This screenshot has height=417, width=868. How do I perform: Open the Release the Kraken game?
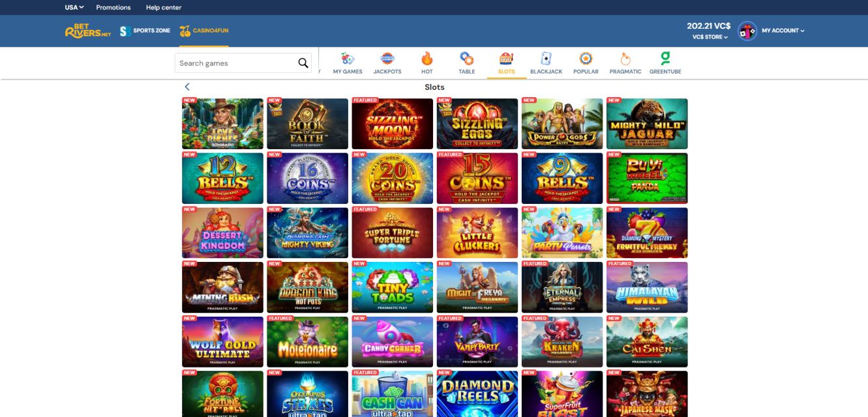[x=562, y=342]
